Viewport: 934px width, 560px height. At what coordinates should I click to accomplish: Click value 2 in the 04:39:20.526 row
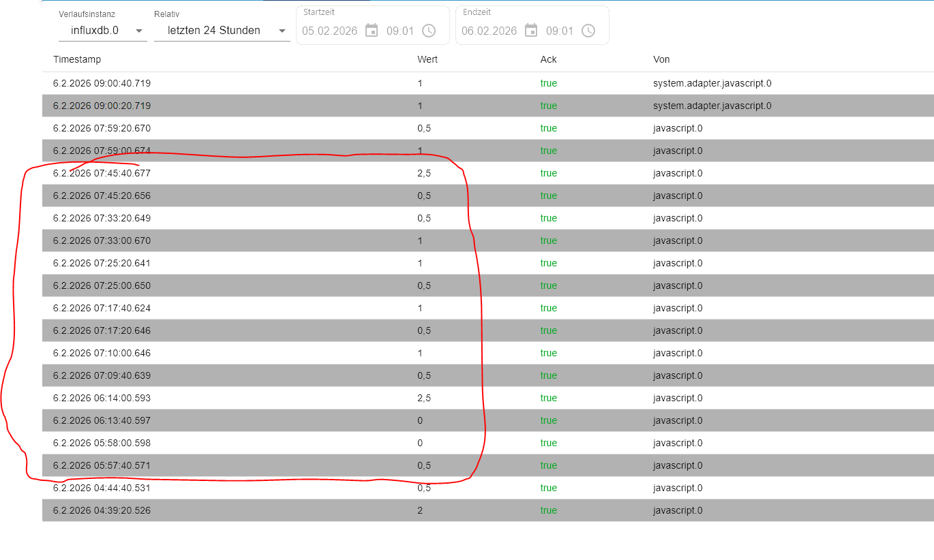(x=420, y=510)
